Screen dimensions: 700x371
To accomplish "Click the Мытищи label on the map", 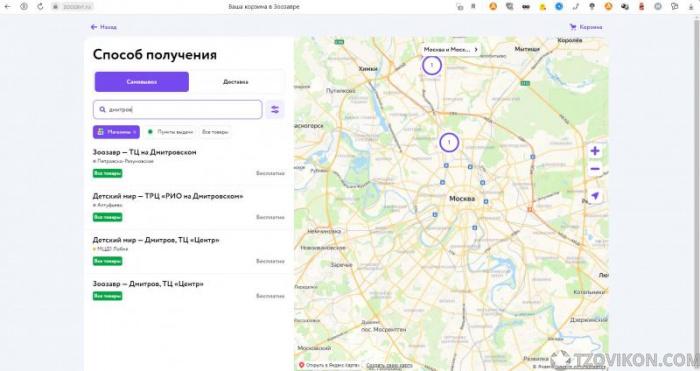I will (527, 49).
